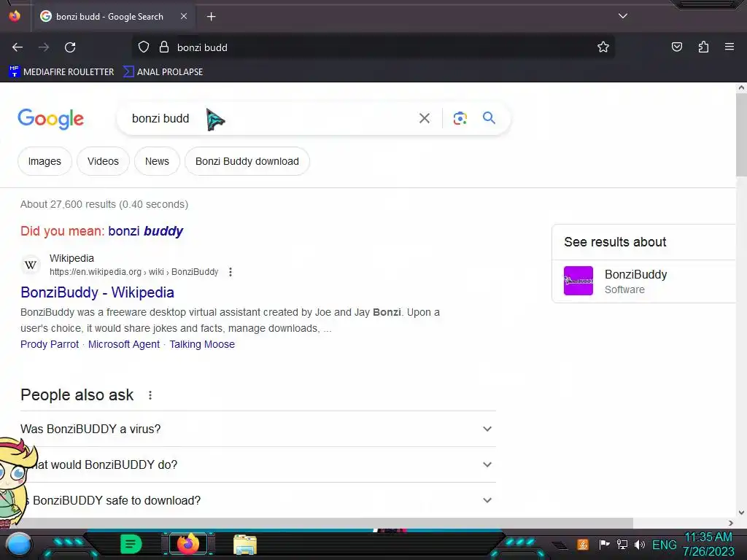The width and height of the screenshot is (747, 560).
Task: Reload the current page
Action: click(x=70, y=47)
